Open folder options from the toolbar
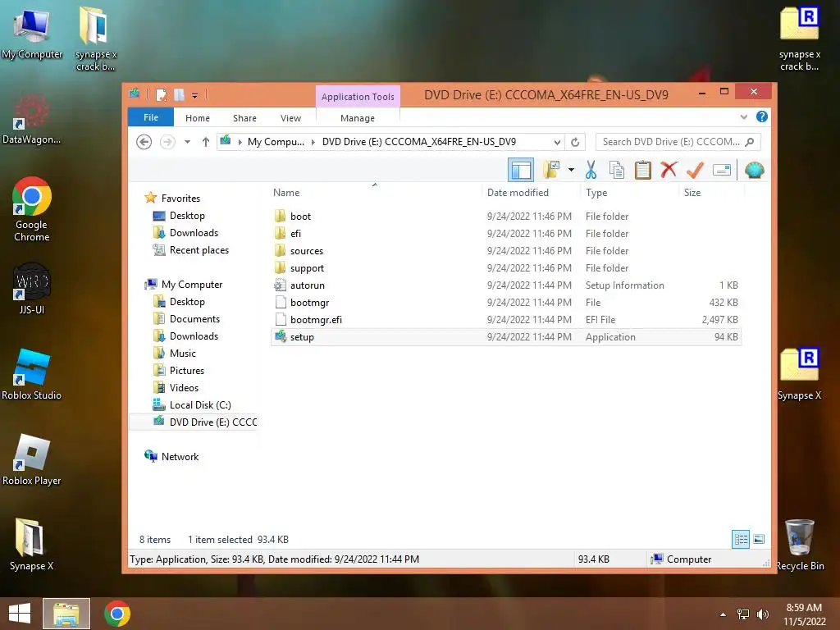The image size is (840, 630). pyautogui.click(x=551, y=171)
